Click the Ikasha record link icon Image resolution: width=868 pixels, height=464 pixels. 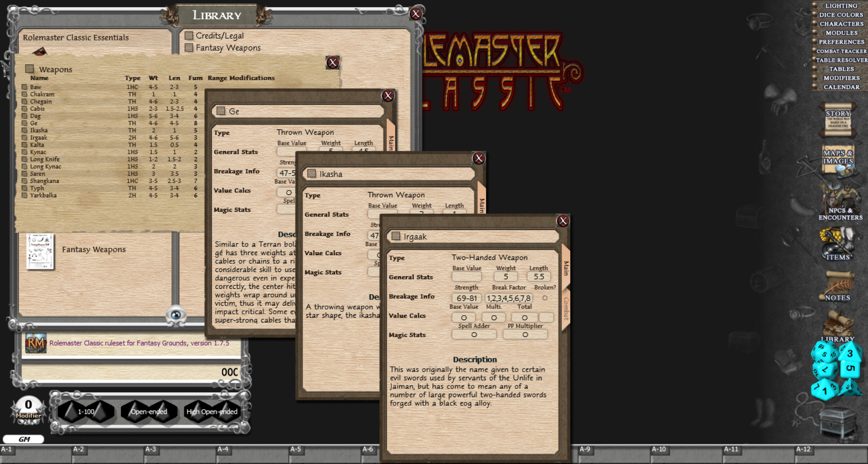pyautogui.click(x=312, y=173)
